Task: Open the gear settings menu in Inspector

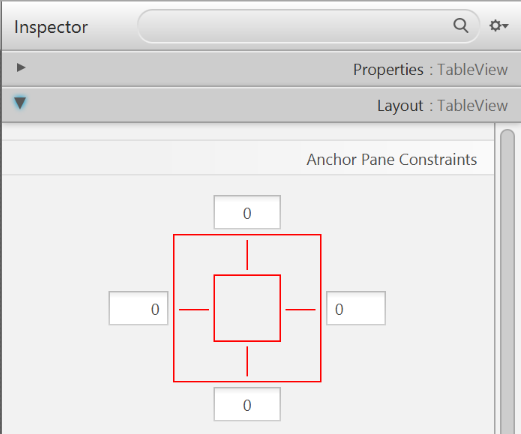Action: 499,26
